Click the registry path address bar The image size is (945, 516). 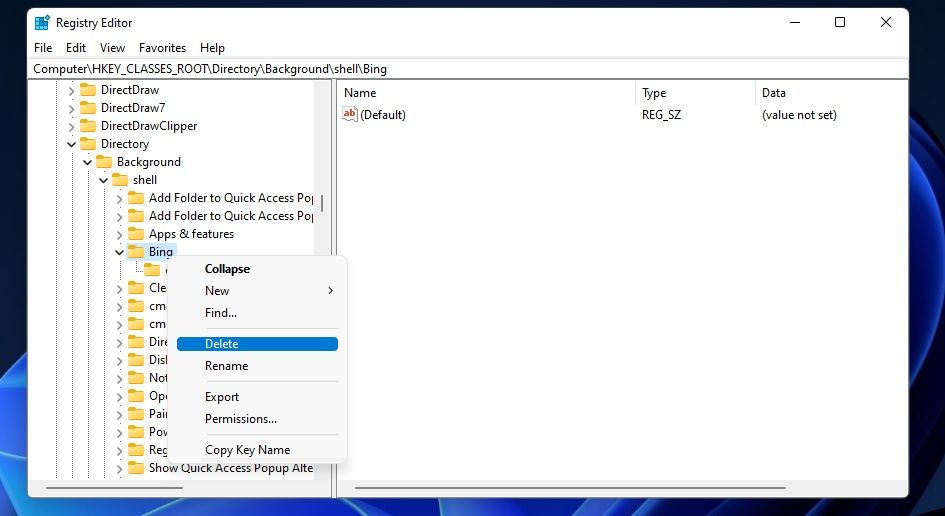click(x=468, y=69)
